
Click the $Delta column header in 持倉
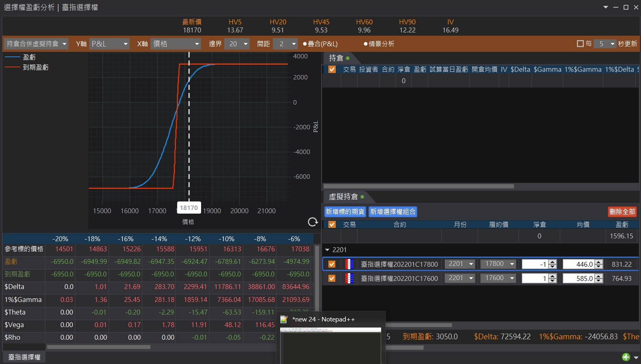click(x=520, y=69)
